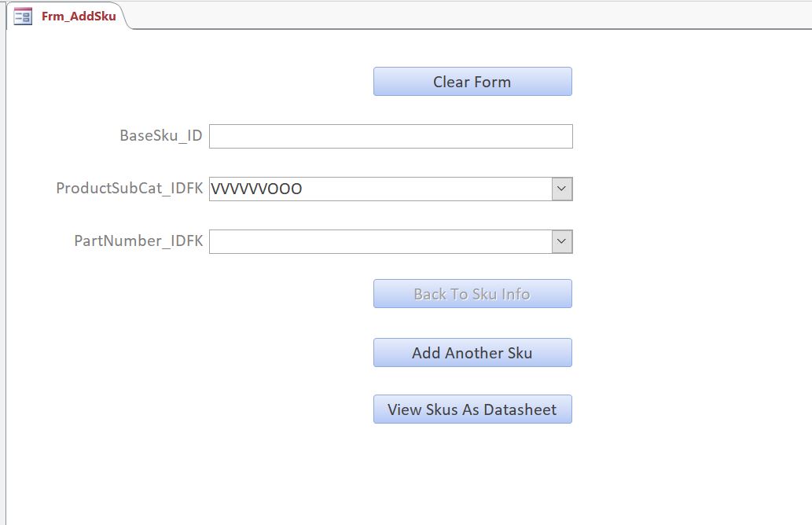Select the Frm_AddSku tab label
This screenshot has height=525, width=812.
point(79,16)
